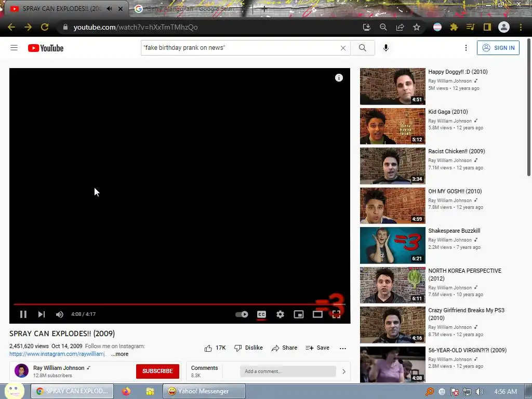
Task: Open YouTube hamburger guide menu
Action: 14,48
